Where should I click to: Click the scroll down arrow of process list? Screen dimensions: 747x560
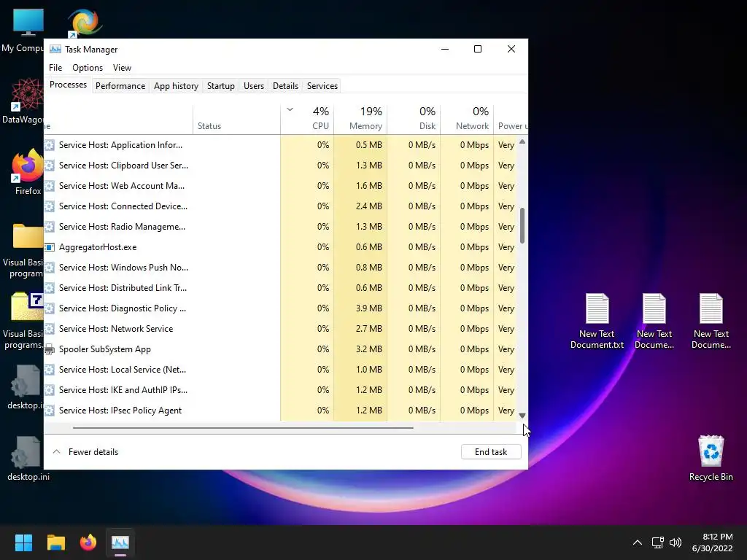tap(522, 416)
